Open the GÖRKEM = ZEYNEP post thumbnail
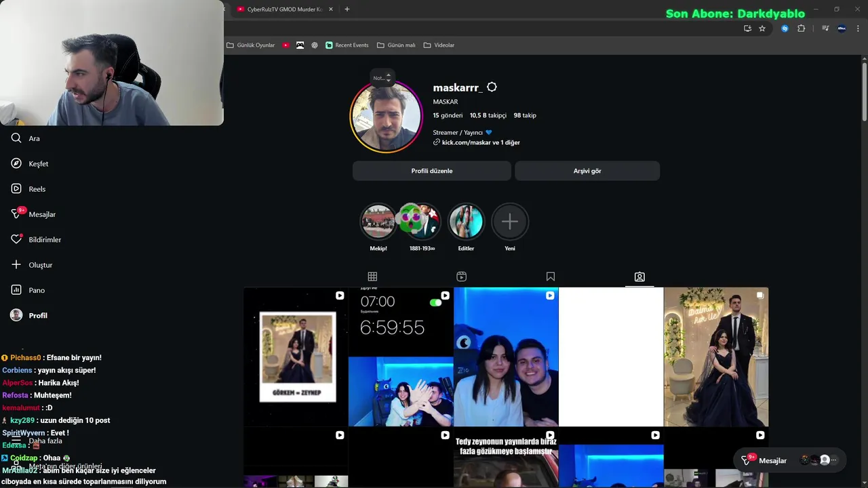 tap(296, 357)
